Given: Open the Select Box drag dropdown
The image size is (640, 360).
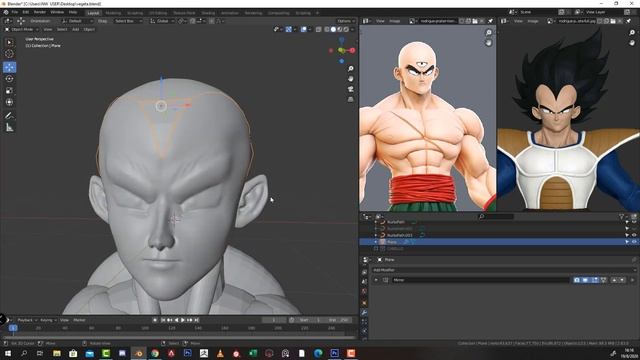Looking at the screenshot, I should pyautogui.click(x=128, y=21).
